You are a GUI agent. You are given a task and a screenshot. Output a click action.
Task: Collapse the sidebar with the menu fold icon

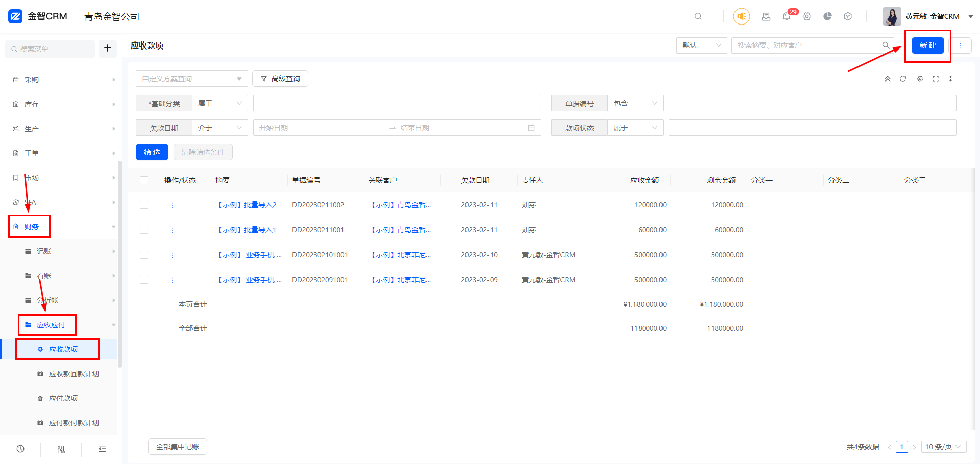click(x=102, y=449)
